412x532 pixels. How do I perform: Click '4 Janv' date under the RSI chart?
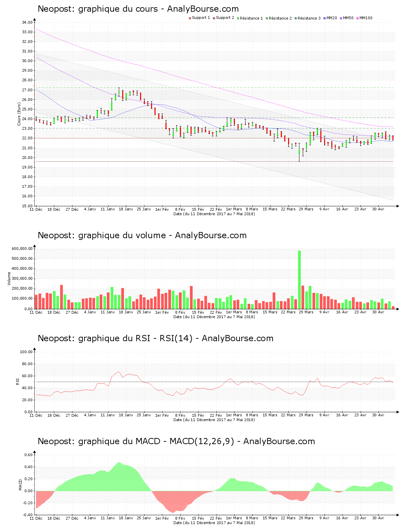click(x=90, y=415)
